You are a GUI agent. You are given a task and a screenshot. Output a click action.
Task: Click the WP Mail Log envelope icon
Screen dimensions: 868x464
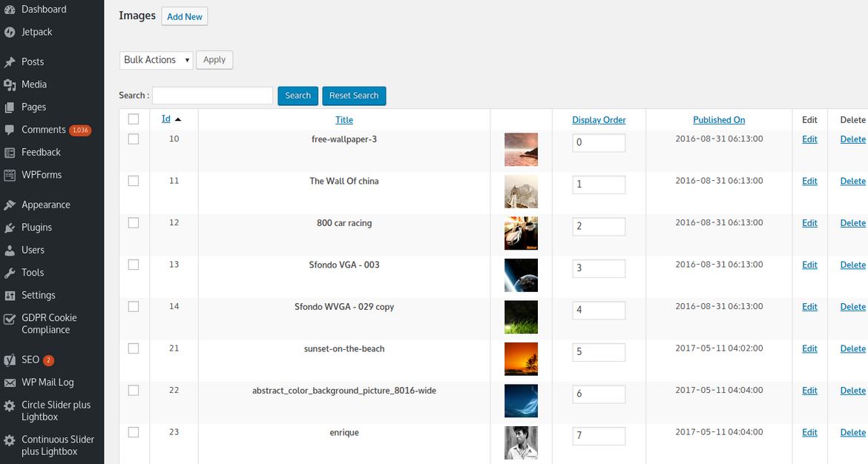pyautogui.click(x=10, y=382)
